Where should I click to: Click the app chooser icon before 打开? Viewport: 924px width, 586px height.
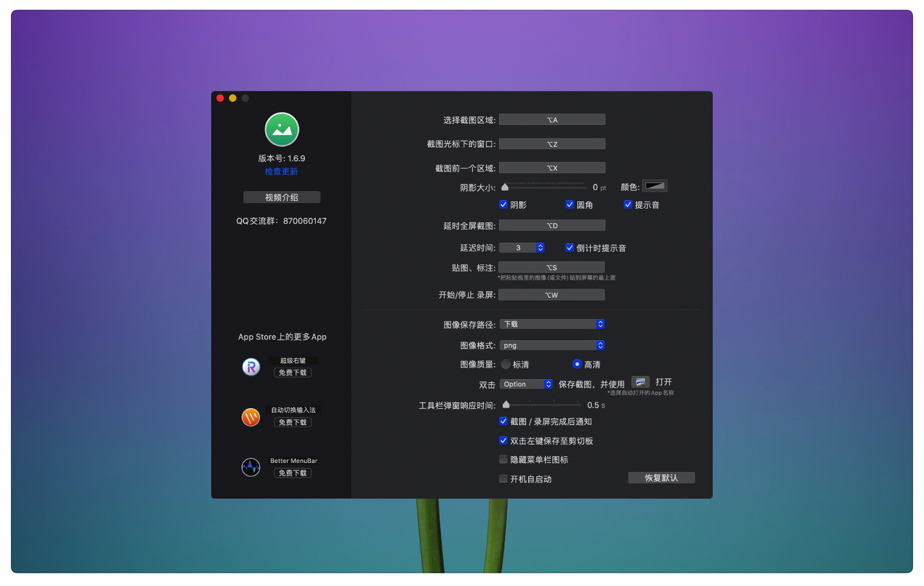(x=640, y=382)
